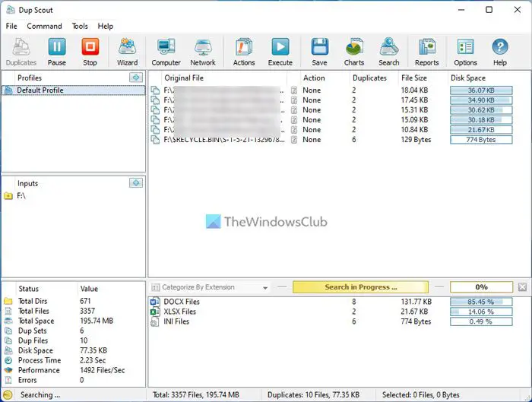Image resolution: width=532 pixels, height=402 pixels.
Task: Select the Default Profile entry
Action: (x=74, y=90)
